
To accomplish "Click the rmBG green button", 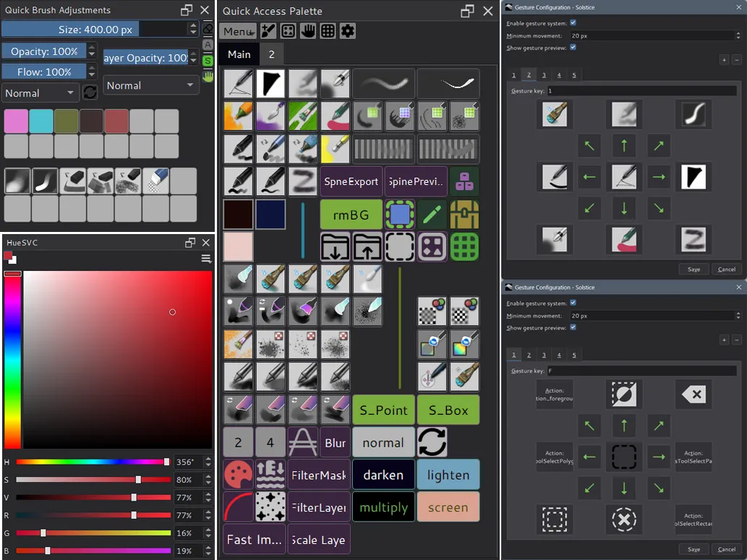I will click(x=351, y=215).
